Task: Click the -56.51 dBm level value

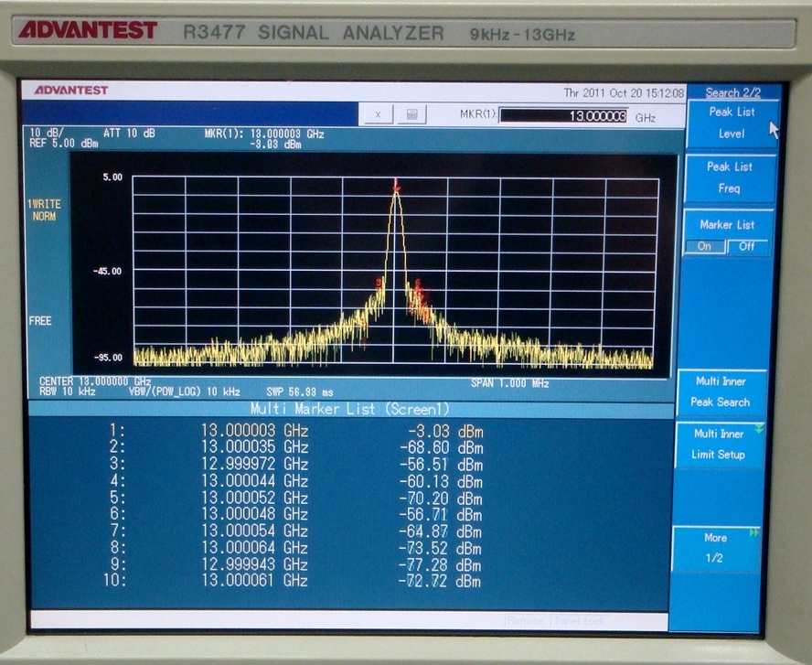Action: (x=442, y=465)
